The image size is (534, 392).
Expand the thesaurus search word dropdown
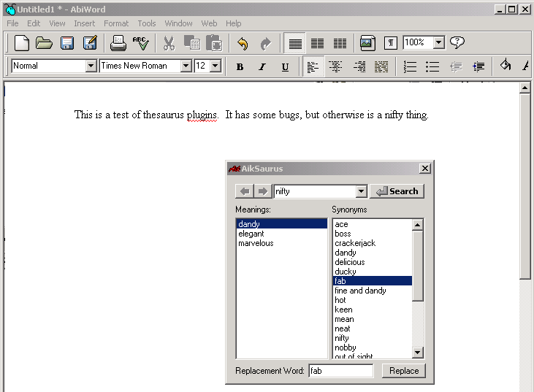(x=360, y=191)
